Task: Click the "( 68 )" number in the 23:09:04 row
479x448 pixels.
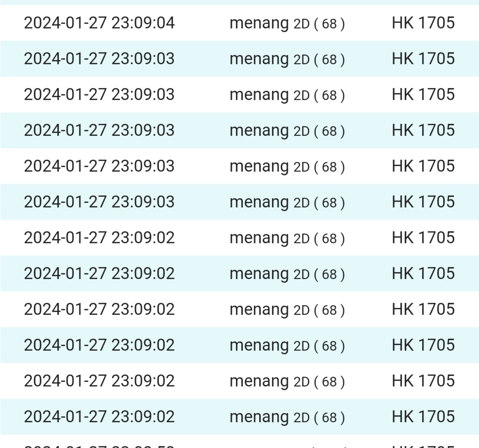Action: [x=329, y=24]
